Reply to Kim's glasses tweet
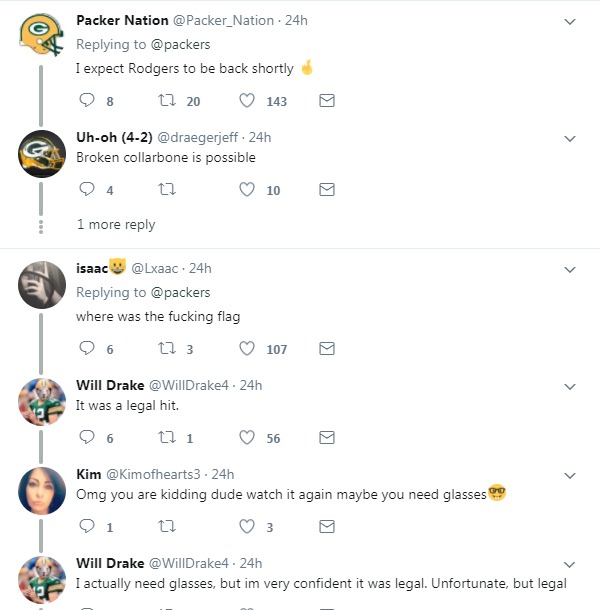 [86, 527]
